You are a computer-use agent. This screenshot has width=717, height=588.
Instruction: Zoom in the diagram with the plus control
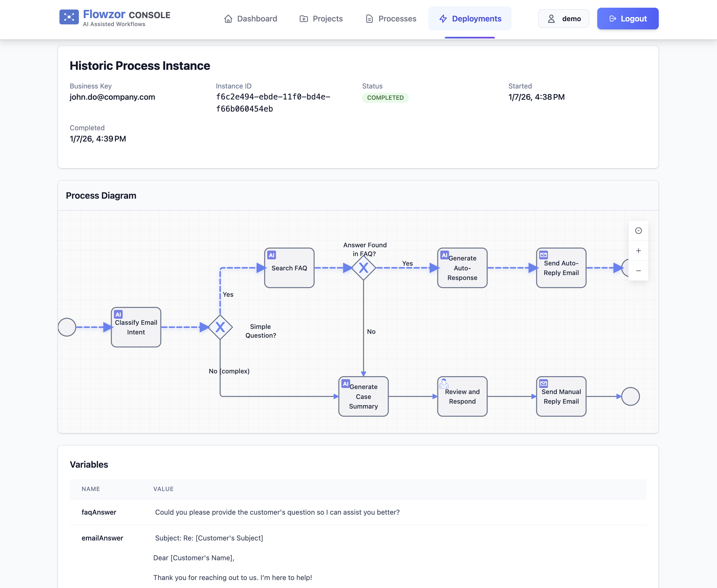[x=638, y=251]
